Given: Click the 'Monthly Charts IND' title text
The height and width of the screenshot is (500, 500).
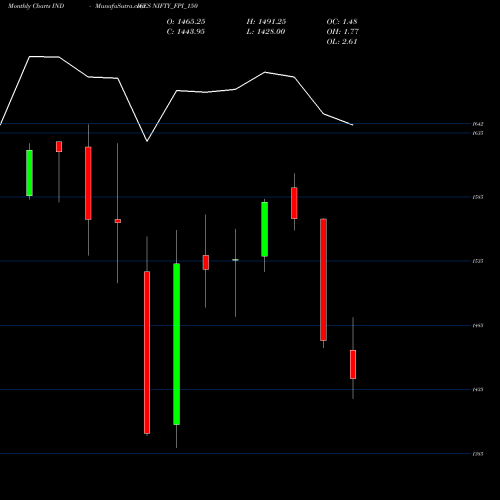Looking at the screenshot, I should 36,6.
